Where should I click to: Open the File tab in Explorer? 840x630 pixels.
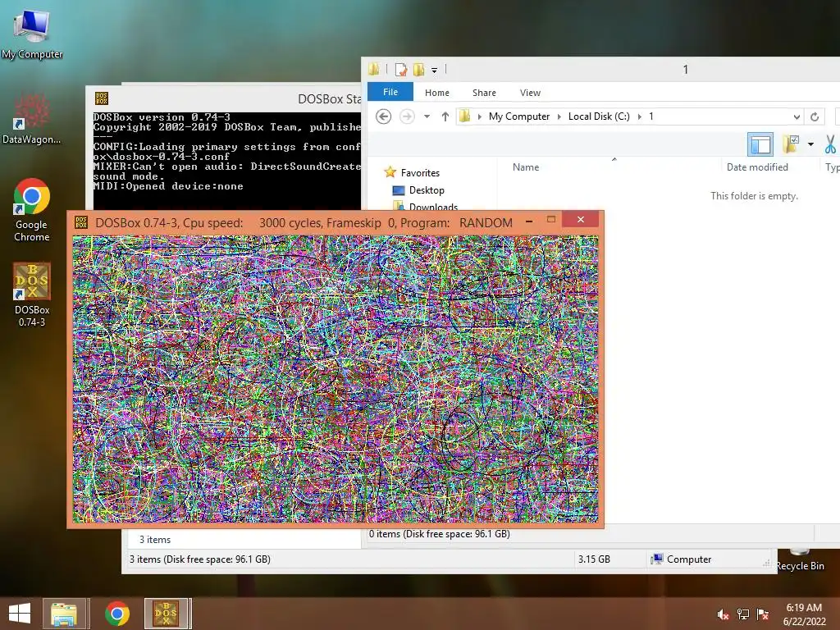390,92
